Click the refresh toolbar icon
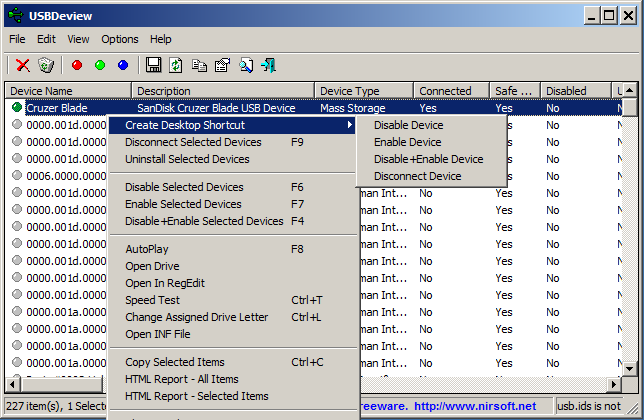The image size is (644, 420). coord(176,65)
